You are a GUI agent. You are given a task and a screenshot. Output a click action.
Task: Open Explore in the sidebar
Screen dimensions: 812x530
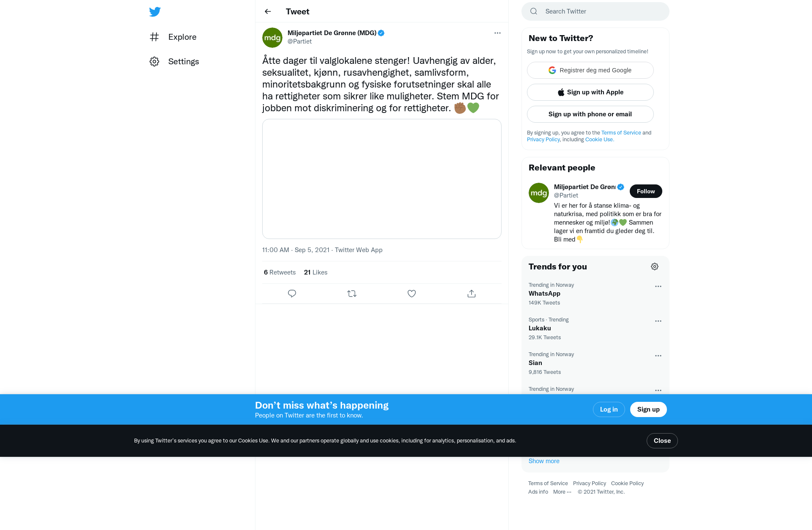(x=173, y=37)
